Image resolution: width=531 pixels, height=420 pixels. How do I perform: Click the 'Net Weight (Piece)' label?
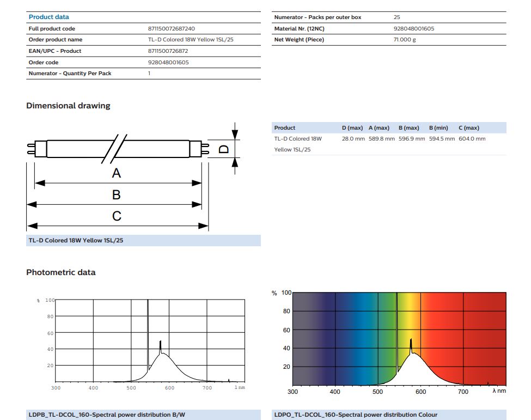click(x=299, y=40)
